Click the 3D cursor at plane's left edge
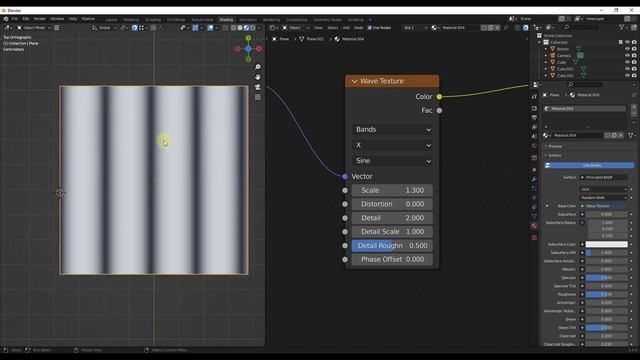The height and width of the screenshot is (360, 640). click(60, 193)
